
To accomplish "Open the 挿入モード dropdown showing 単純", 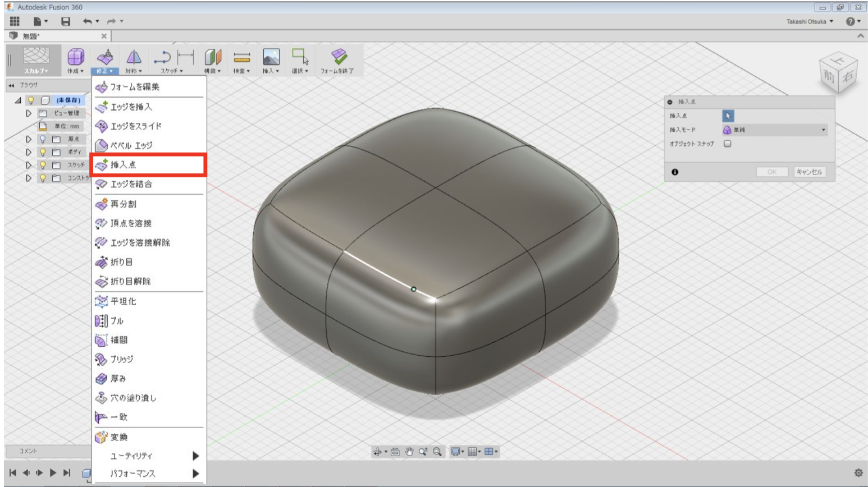I will 775,130.
